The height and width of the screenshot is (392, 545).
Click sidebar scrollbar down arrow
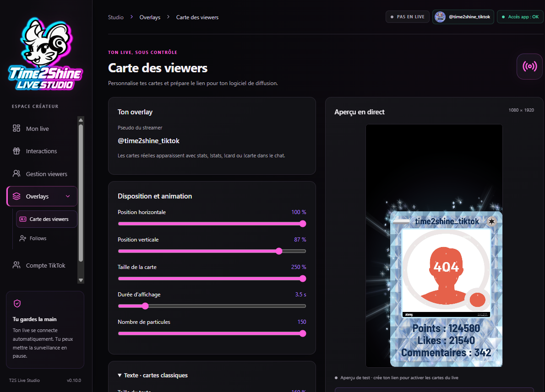81,280
